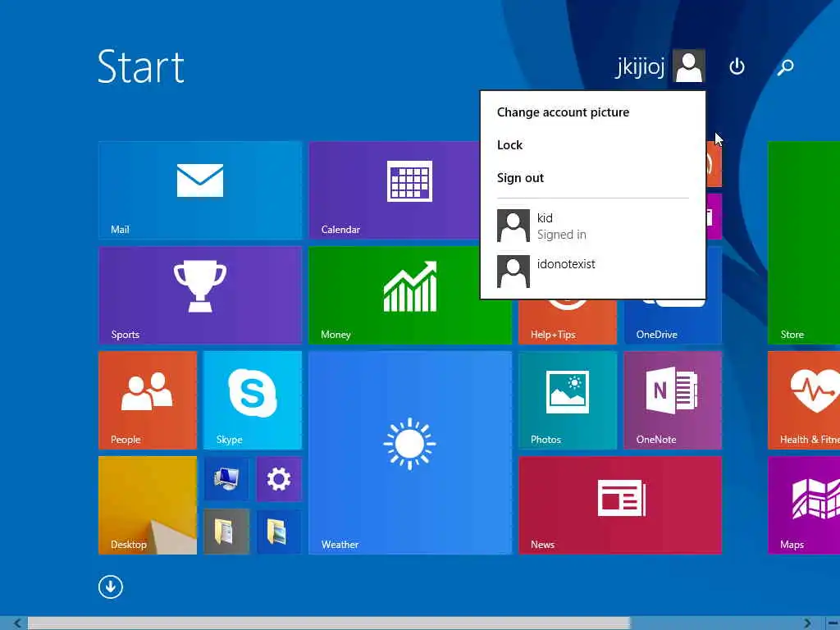Image resolution: width=840 pixels, height=630 pixels.
Task: Click the horizontal scrollbar thumb
Action: click(329, 623)
